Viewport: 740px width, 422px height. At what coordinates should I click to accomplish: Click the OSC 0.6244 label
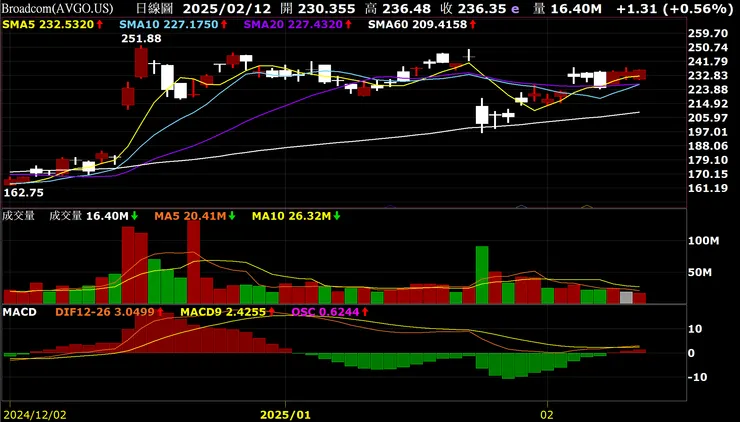(325, 312)
